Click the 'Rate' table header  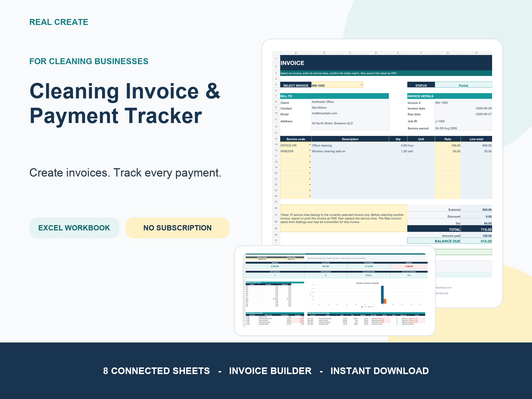(x=448, y=139)
